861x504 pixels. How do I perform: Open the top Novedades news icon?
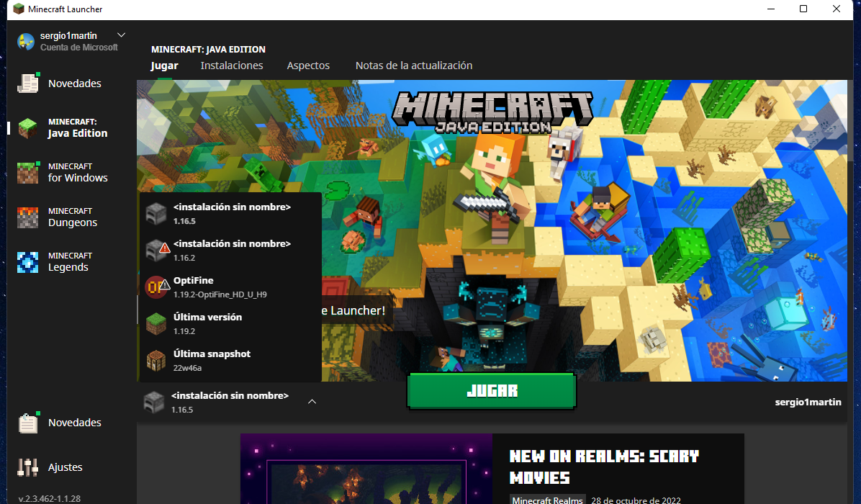(x=27, y=84)
